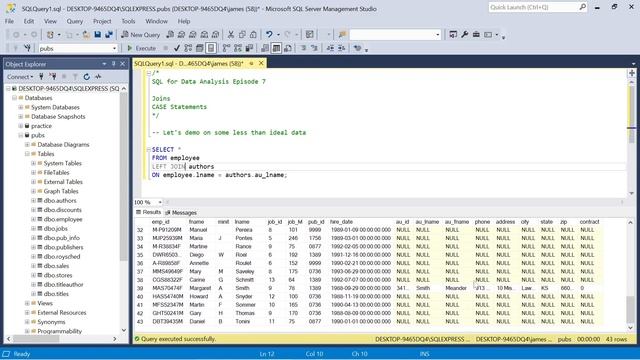Click the Execute button
The height and width of the screenshot is (360, 640).
point(142,48)
